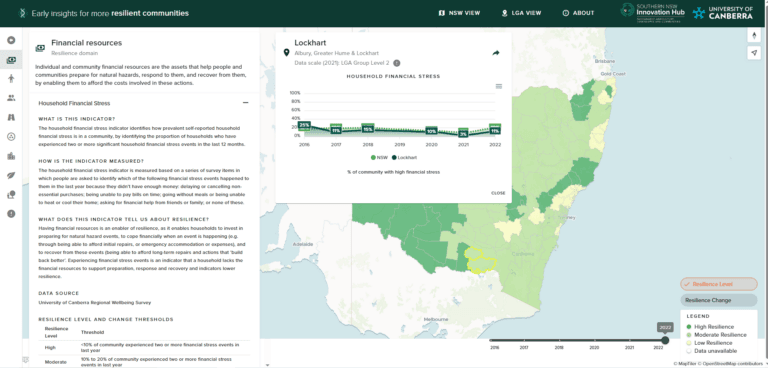
Task: Click the site logo beside the tagline
Action: (x=22, y=13)
